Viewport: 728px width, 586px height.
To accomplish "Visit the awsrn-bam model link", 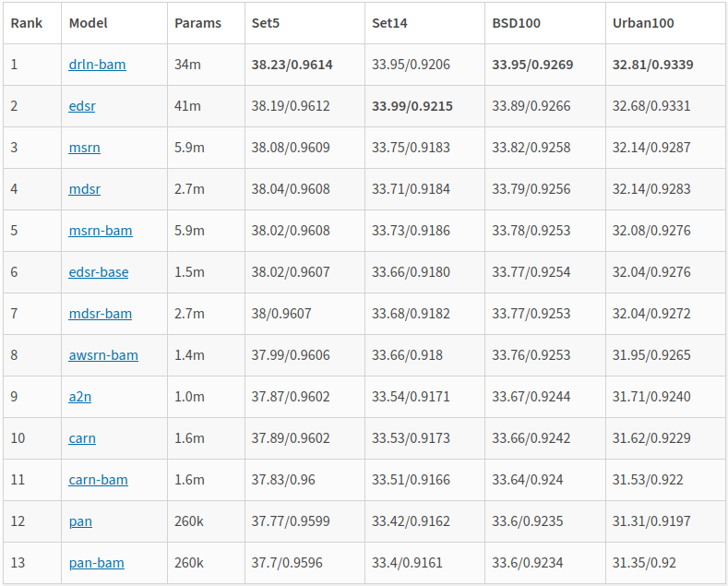I will (103, 355).
